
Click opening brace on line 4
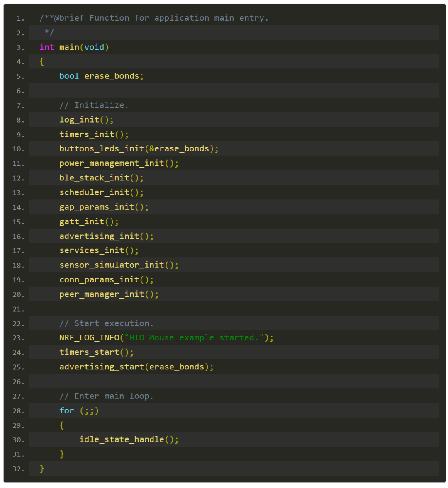click(x=42, y=62)
